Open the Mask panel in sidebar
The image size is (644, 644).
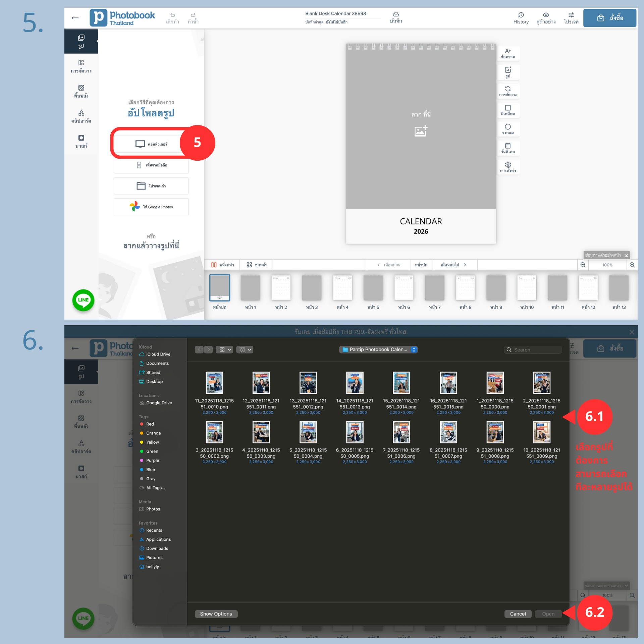click(81, 141)
